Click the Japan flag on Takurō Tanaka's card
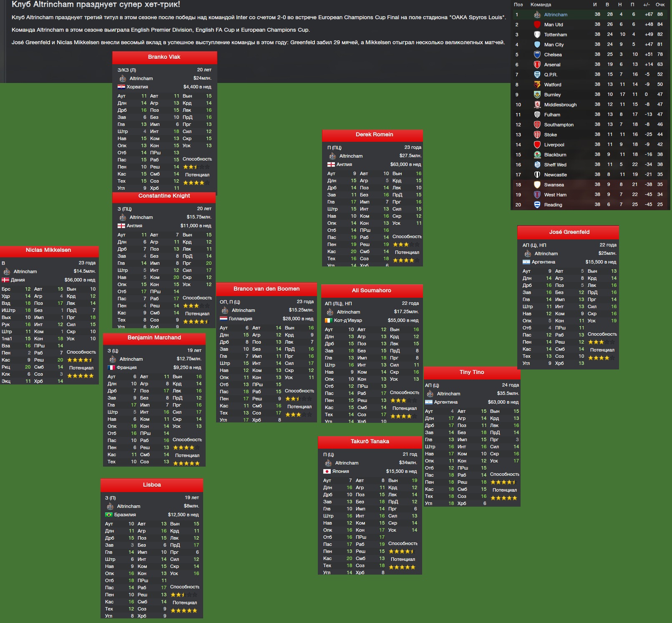 point(327,471)
